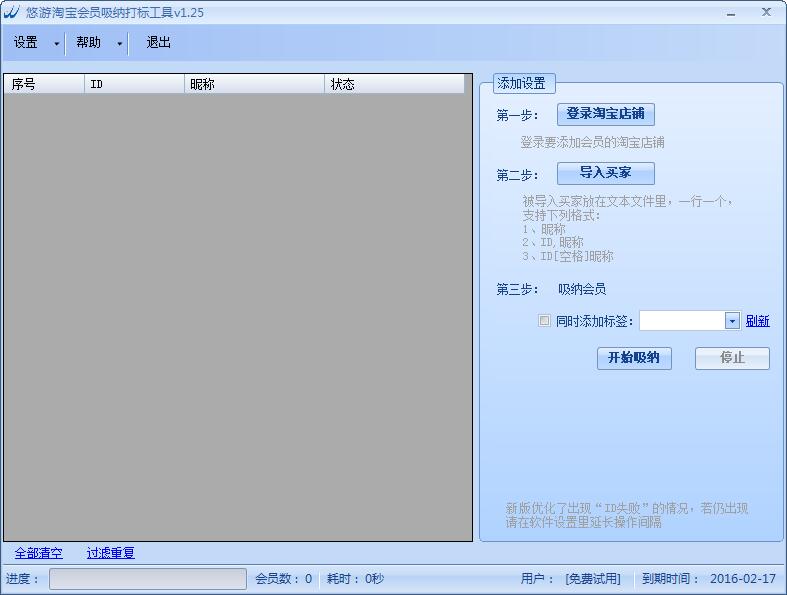
Task: Click the app logo icon in title bar
Action: point(11,12)
